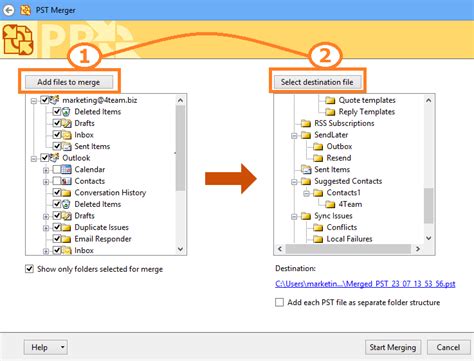Click the Drafts folder icon under marketing@4team.biz

pos(67,123)
